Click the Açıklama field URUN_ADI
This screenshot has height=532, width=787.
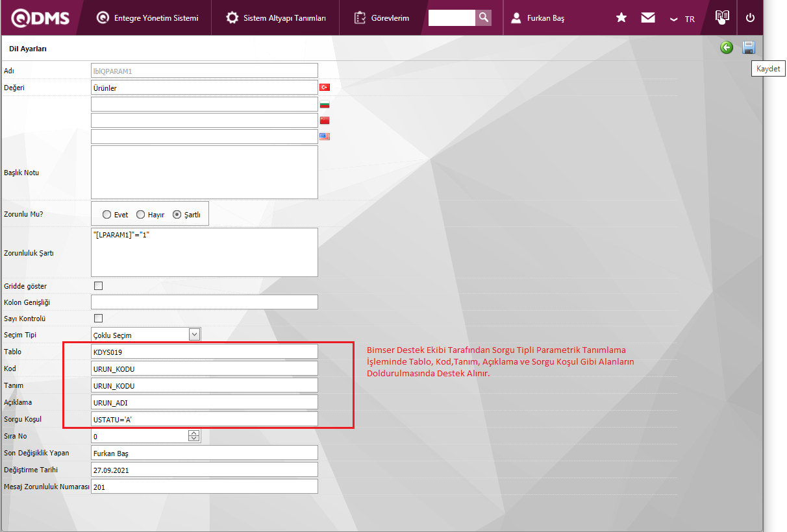coord(205,402)
